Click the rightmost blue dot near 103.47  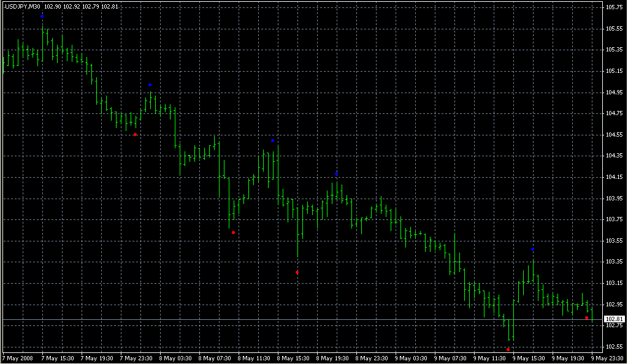533,249
